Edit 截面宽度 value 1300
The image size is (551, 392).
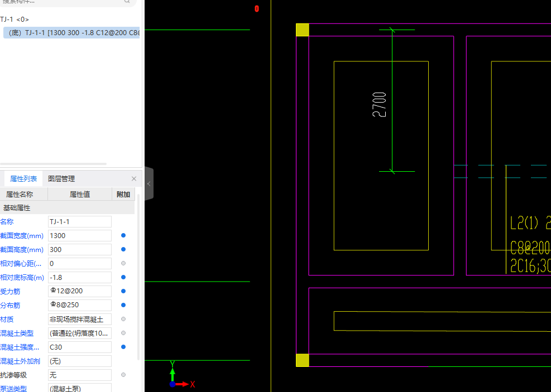80,235
